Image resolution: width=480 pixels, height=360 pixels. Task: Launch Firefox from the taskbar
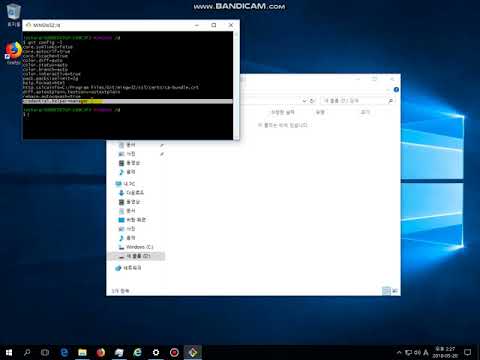pyautogui.click(x=101, y=352)
